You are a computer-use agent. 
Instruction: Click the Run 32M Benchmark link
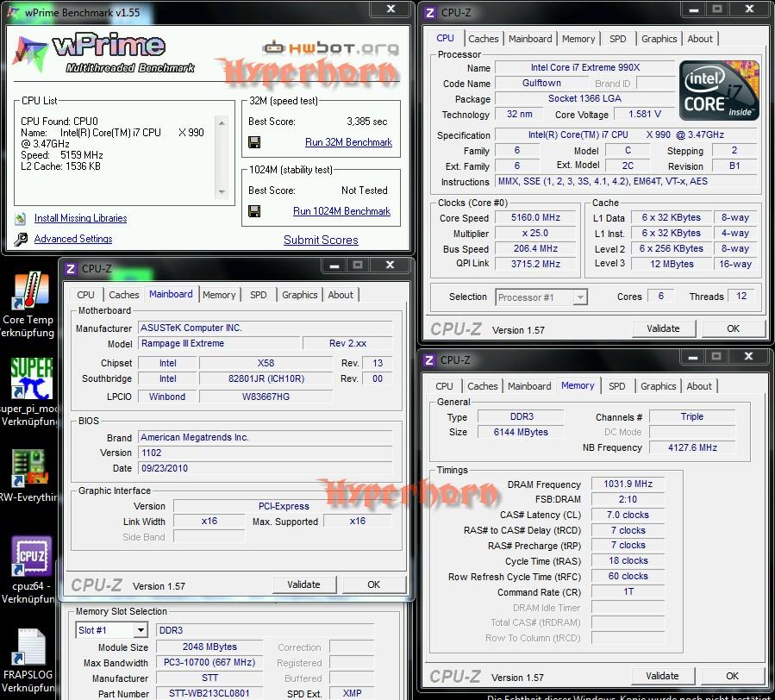(x=348, y=142)
